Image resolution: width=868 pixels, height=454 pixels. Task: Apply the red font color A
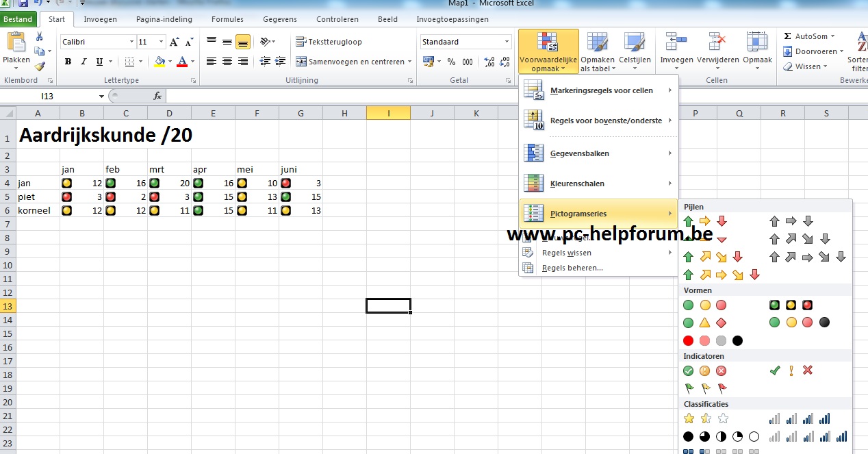(x=182, y=62)
